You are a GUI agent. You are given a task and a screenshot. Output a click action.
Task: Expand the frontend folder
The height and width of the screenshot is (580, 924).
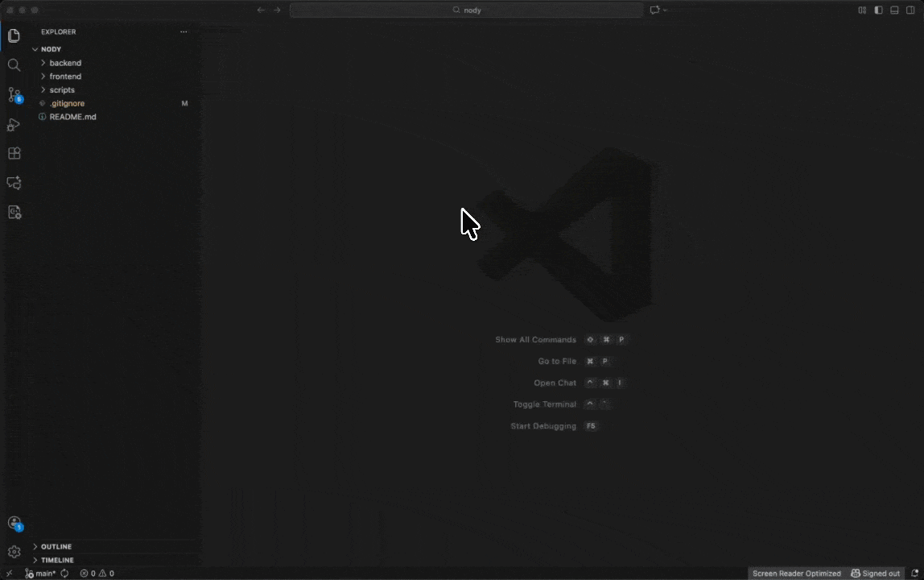click(x=65, y=76)
